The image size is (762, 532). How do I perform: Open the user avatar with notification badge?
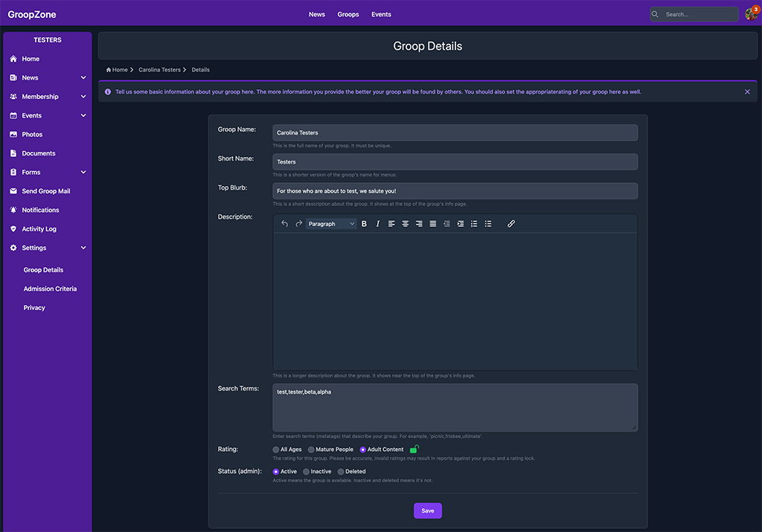click(752, 13)
